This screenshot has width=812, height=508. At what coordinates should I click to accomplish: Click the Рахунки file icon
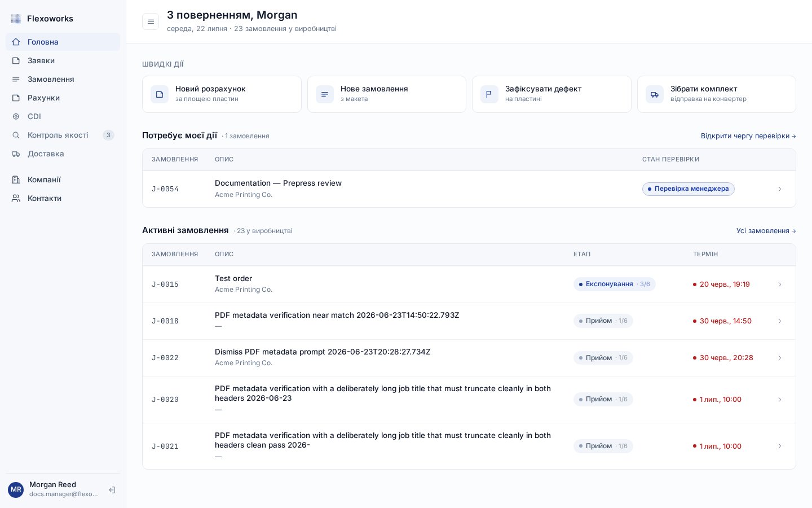pos(16,98)
